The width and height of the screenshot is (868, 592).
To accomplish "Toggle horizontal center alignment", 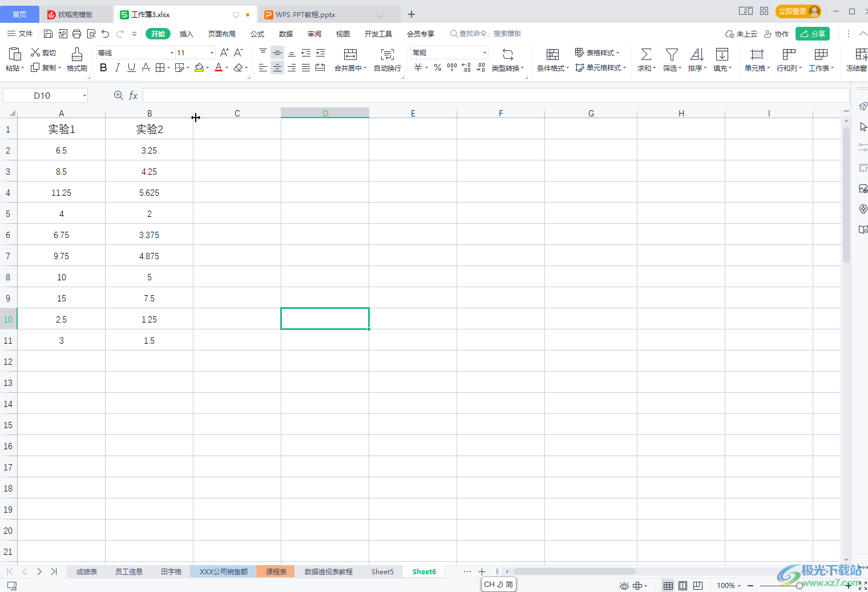I will [x=277, y=67].
